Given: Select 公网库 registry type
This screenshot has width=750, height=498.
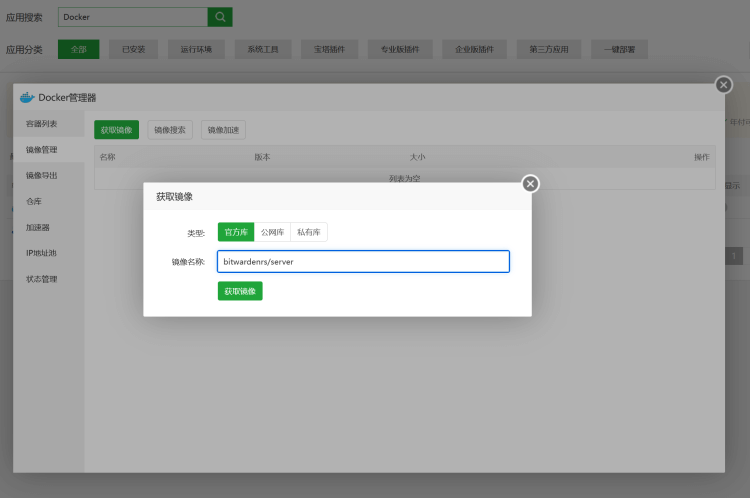Looking at the screenshot, I should click(272, 232).
